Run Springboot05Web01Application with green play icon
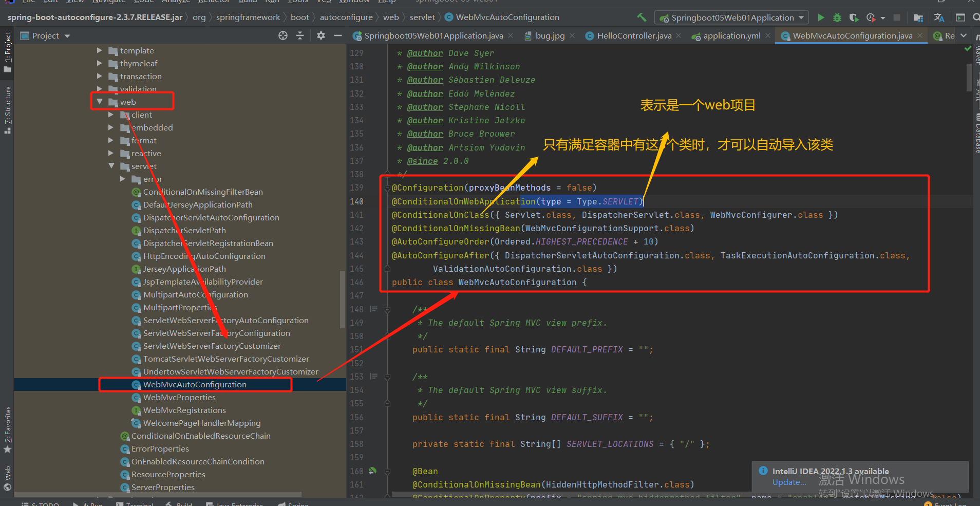This screenshot has height=506, width=980. click(x=821, y=17)
